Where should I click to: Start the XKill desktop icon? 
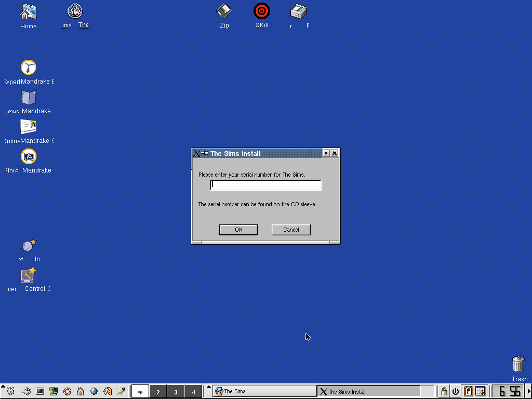(262, 11)
